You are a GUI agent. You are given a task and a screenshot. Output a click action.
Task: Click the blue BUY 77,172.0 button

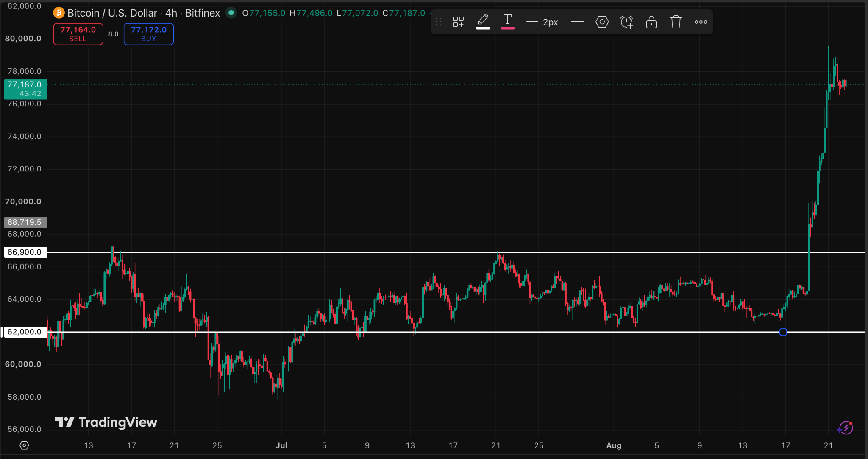tap(148, 34)
